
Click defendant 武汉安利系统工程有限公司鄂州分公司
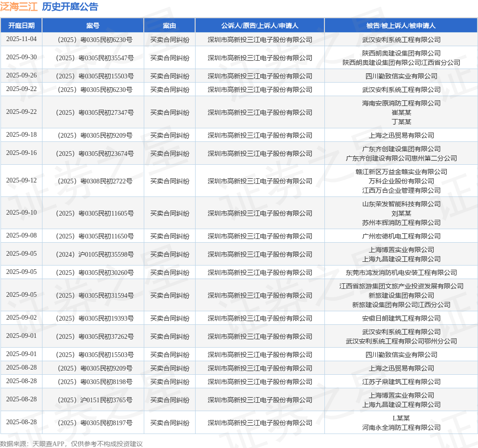401,341
